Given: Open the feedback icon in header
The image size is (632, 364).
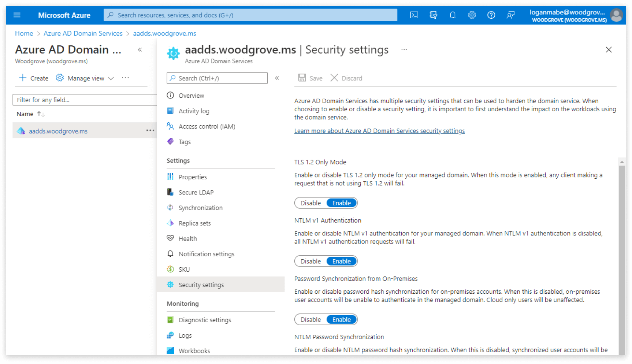Looking at the screenshot, I should click(510, 15).
